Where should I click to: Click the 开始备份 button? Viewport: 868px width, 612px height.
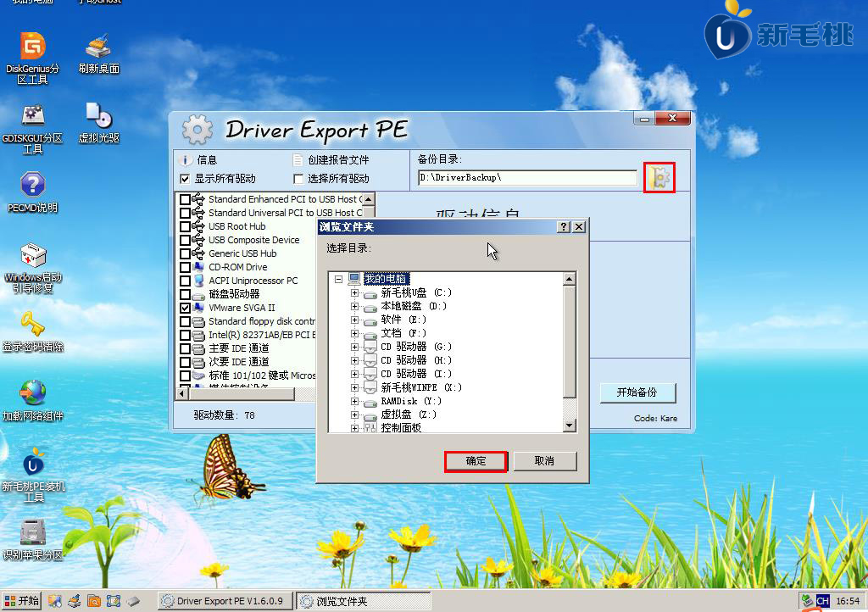click(637, 392)
